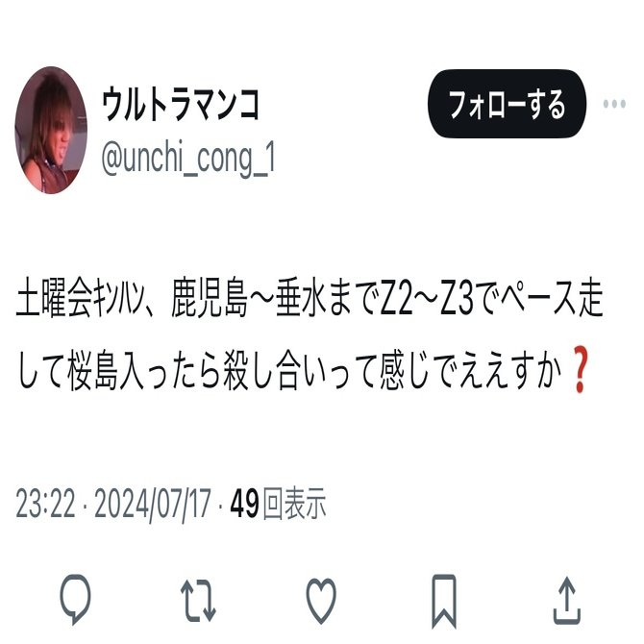The height and width of the screenshot is (644, 644).
Task: Like the post with the heart icon
Action: pos(321,601)
